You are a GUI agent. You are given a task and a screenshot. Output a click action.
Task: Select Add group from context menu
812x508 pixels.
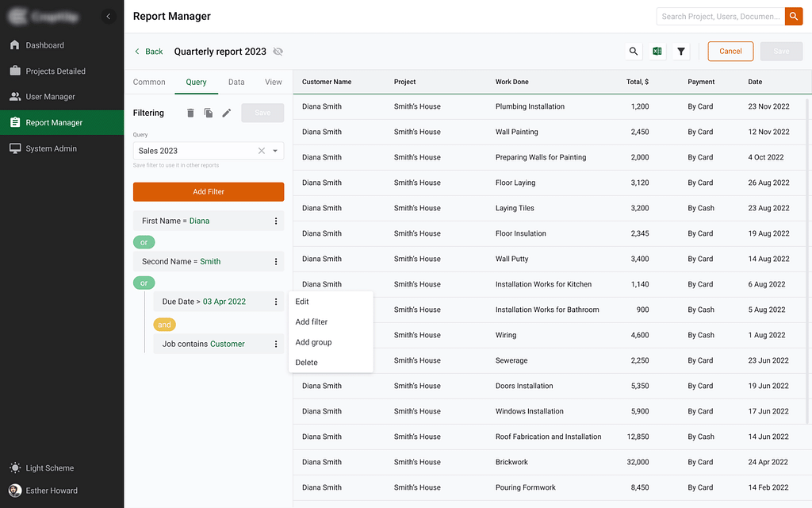tap(313, 342)
